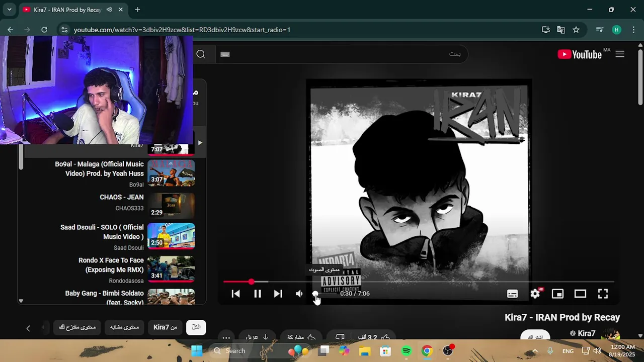Open Microsoft Store from the taskbar

[385, 351]
